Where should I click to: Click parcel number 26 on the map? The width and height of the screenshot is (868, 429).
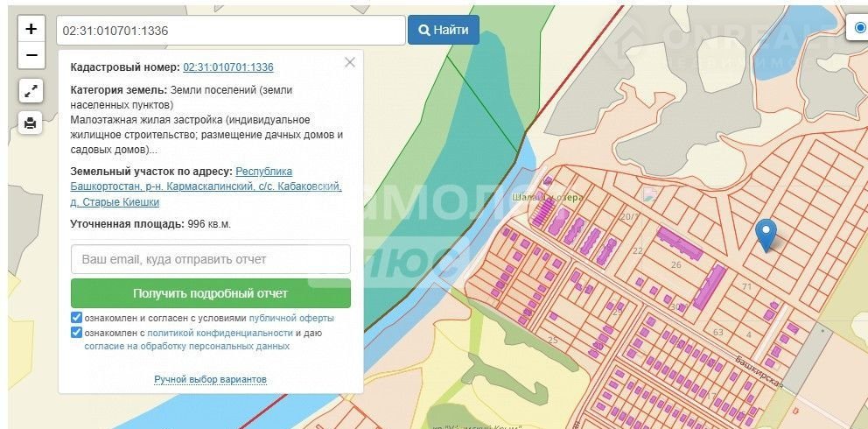tap(675, 265)
